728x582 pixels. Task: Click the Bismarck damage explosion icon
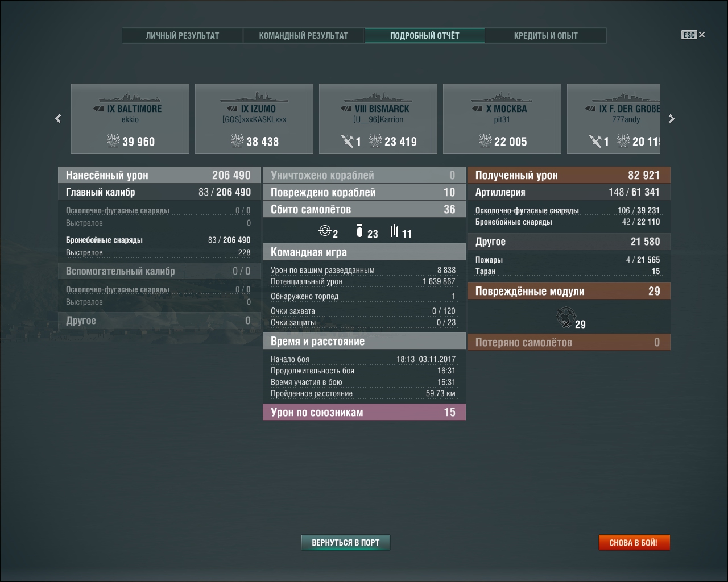375,140
